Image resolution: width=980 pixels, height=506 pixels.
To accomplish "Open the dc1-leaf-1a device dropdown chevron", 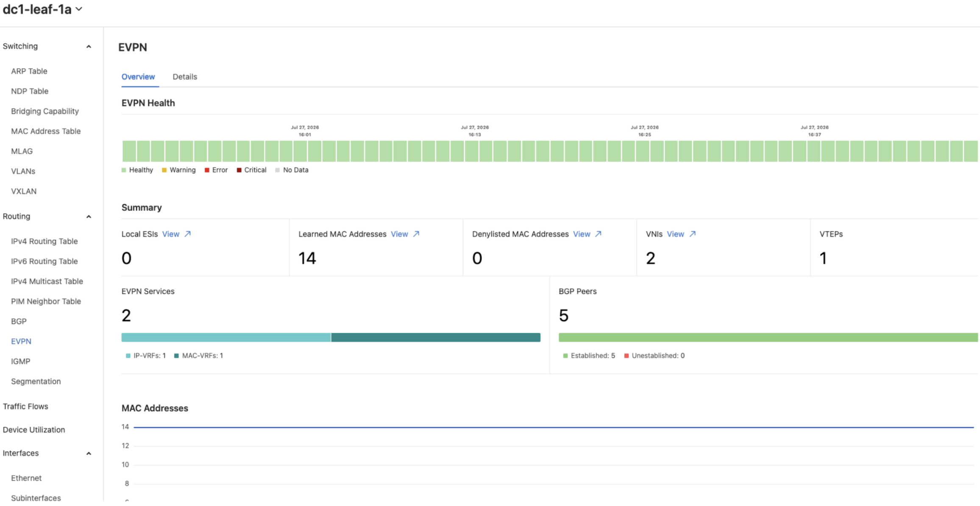I will coord(79,9).
